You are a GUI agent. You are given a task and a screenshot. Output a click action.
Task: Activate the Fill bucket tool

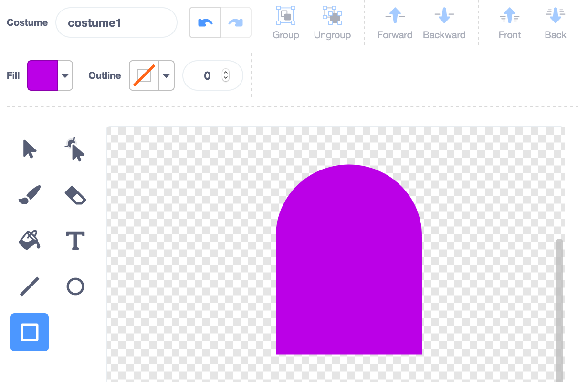pyautogui.click(x=30, y=241)
